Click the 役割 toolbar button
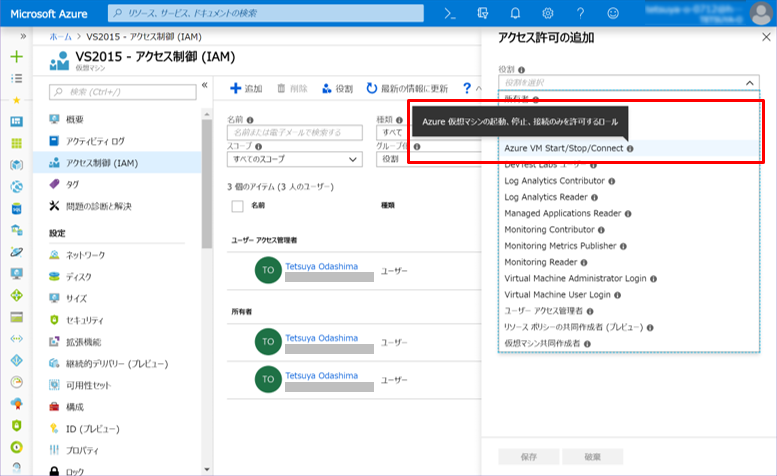 [x=337, y=89]
